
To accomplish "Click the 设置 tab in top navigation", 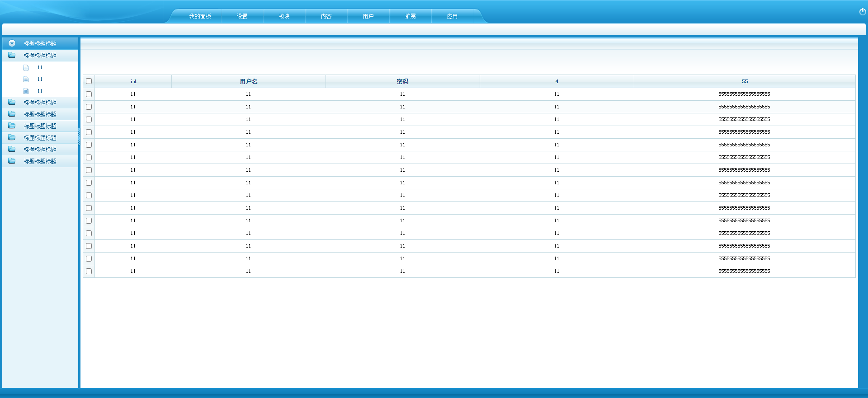I will 242,16.
